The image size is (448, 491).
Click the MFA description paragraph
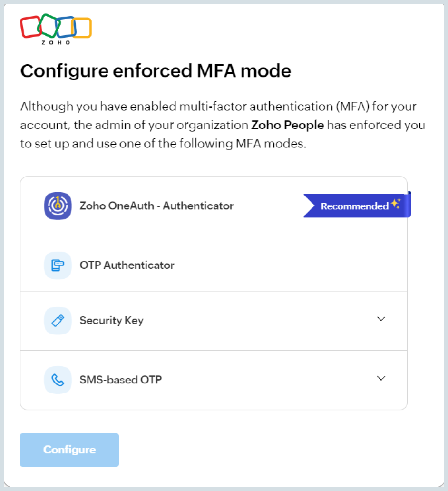click(x=219, y=126)
